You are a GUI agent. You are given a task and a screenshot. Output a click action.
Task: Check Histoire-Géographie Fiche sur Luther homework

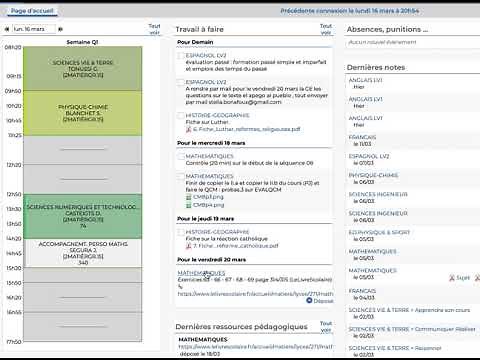click(180, 116)
